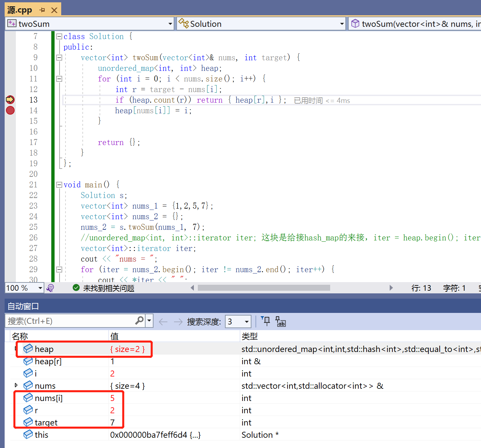Click the heap value { size=2 }
This screenshot has width=481, height=448.
point(128,349)
